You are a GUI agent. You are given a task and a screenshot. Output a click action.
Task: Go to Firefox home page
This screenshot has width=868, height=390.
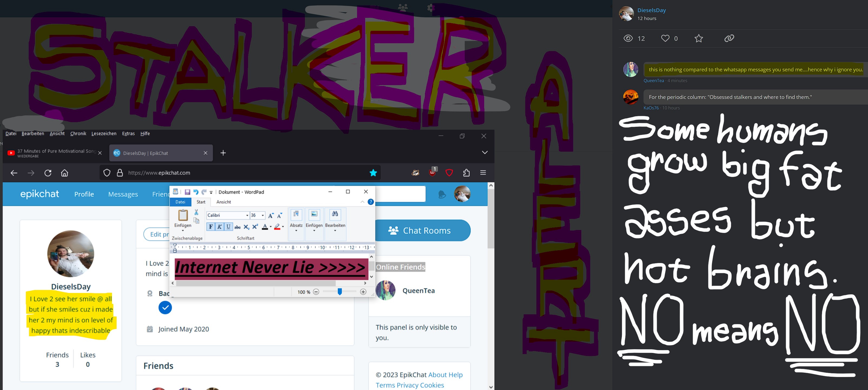tap(64, 173)
